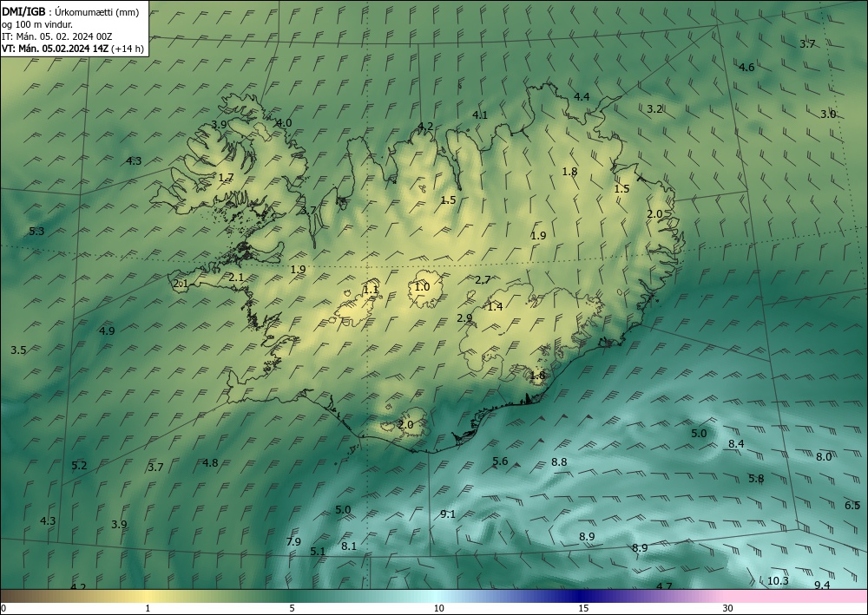Click the 8.8 value label on the map

tap(559, 461)
